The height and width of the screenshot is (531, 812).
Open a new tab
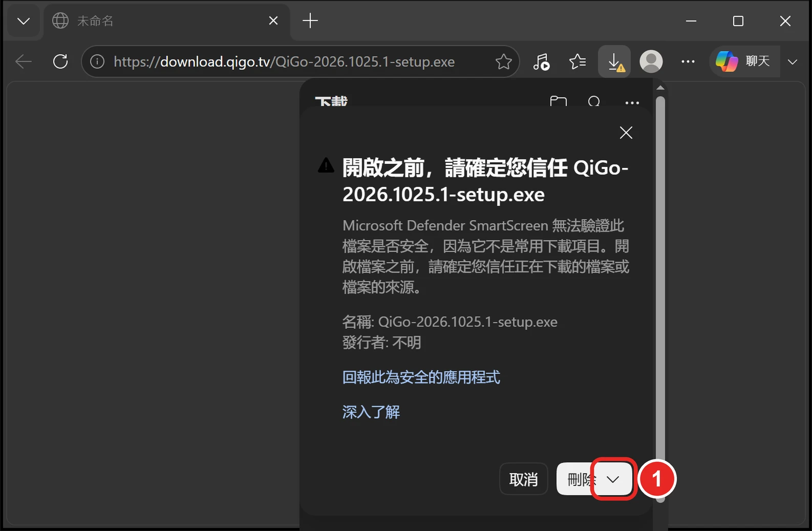click(x=310, y=21)
